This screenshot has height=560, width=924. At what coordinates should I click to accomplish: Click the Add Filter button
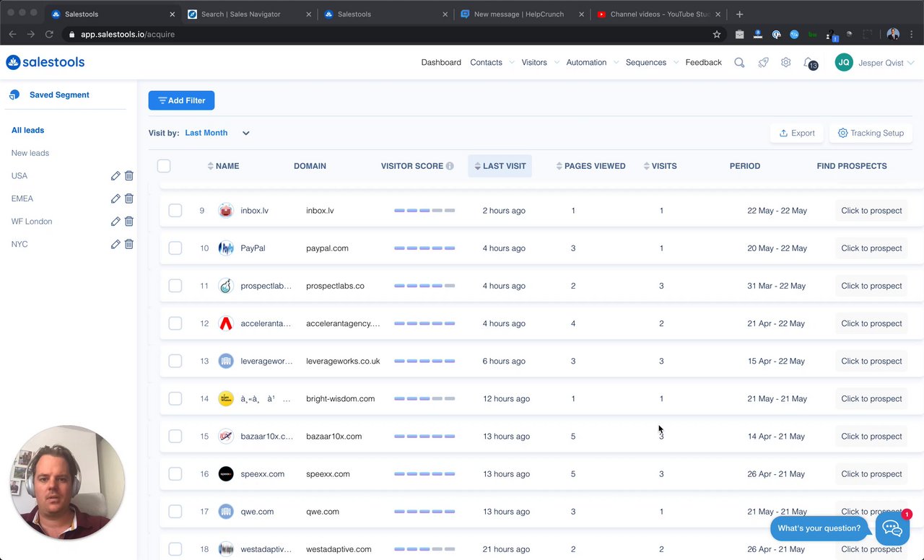tap(181, 100)
